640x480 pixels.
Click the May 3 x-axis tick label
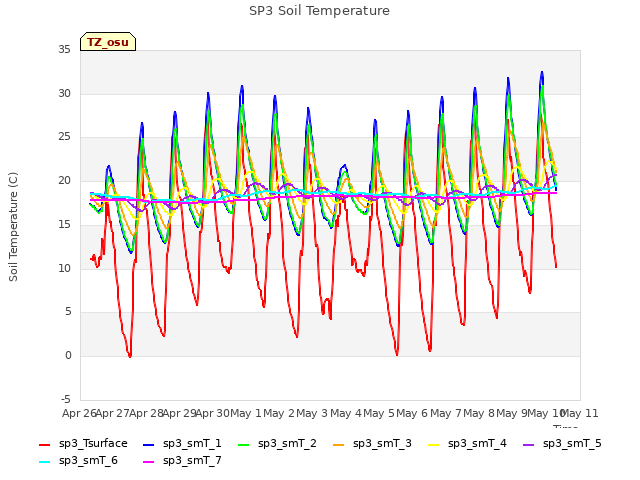(x=312, y=413)
